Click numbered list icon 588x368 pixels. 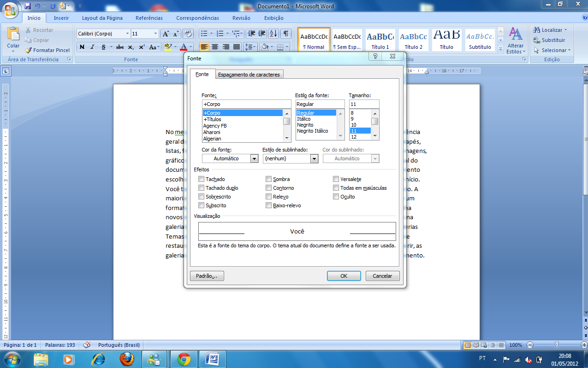220,34
